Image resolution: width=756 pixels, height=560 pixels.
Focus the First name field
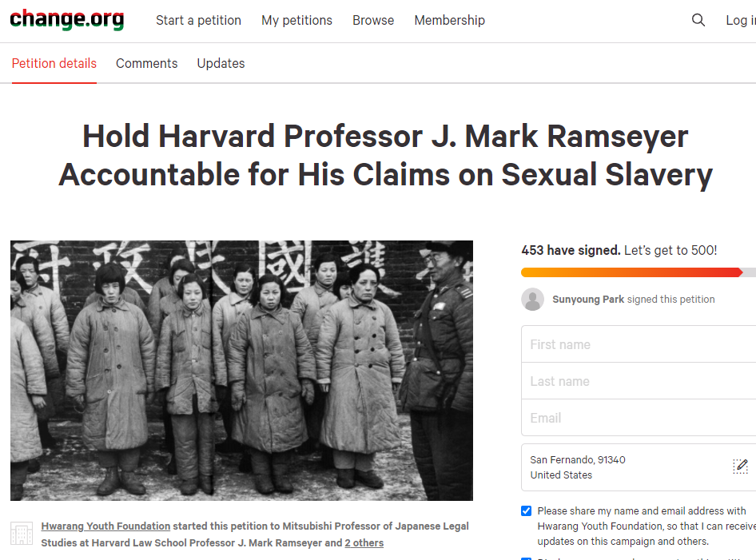[x=639, y=344]
